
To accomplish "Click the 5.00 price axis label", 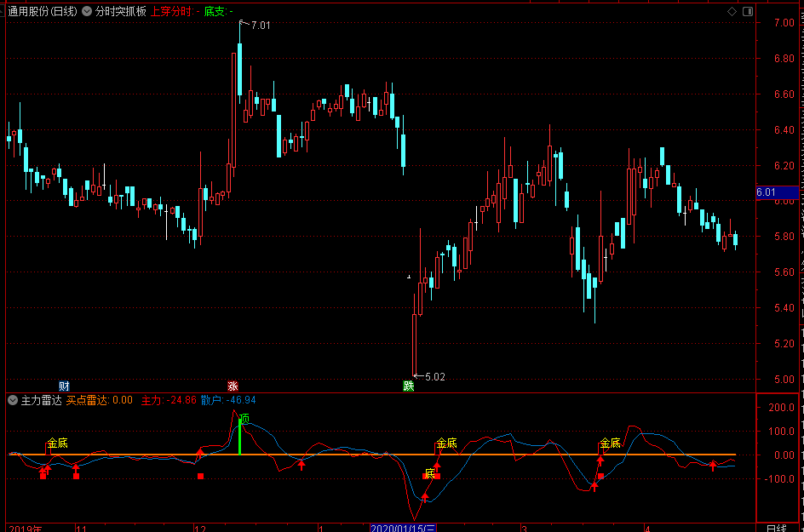I will pyautogui.click(x=784, y=380).
